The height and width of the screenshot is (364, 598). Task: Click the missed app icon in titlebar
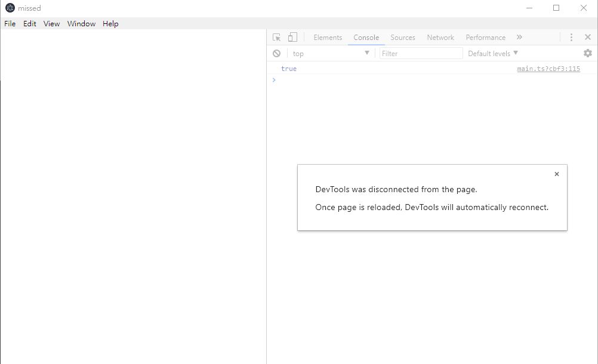[10, 8]
